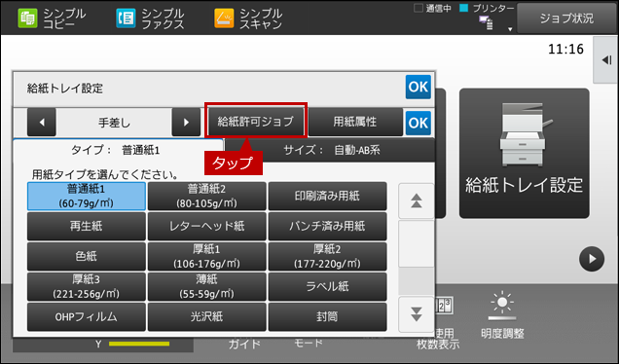Select the タイプ: 普通紙1 tab
This screenshot has width=619, height=364.
[118, 151]
